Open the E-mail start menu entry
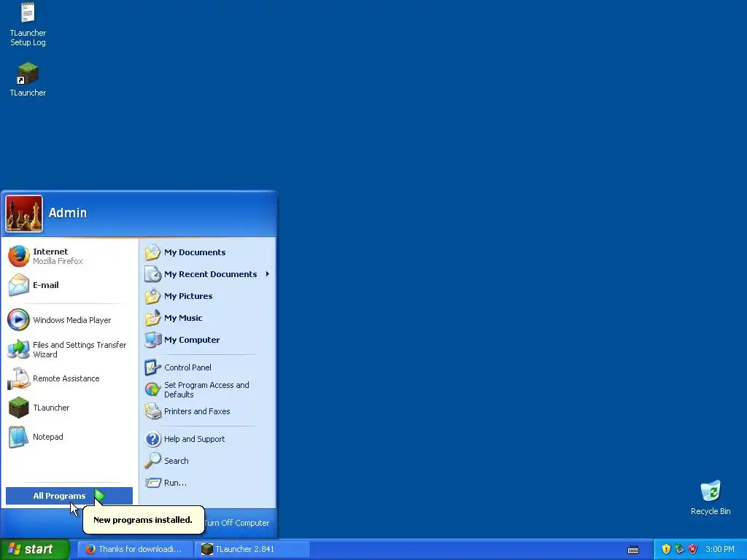747x560 pixels. (x=69, y=285)
